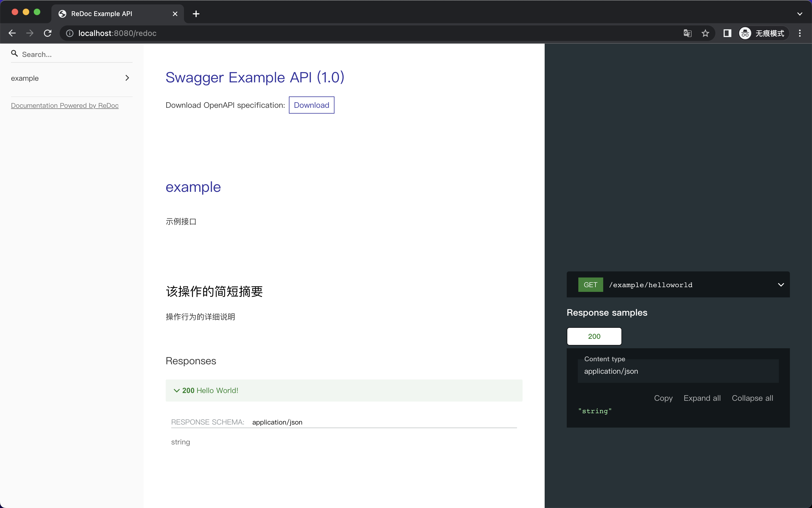
Task: Click the Download specification button
Action: (x=311, y=105)
